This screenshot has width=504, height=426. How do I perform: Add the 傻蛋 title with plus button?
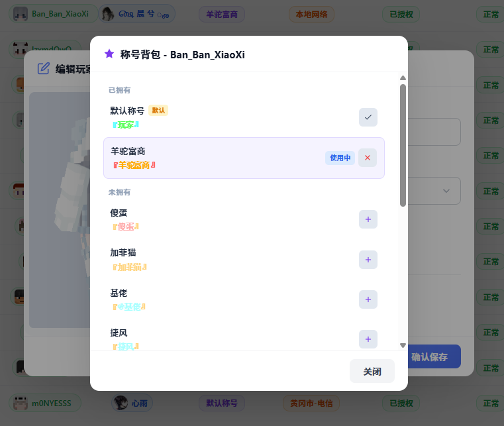pos(368,219)
